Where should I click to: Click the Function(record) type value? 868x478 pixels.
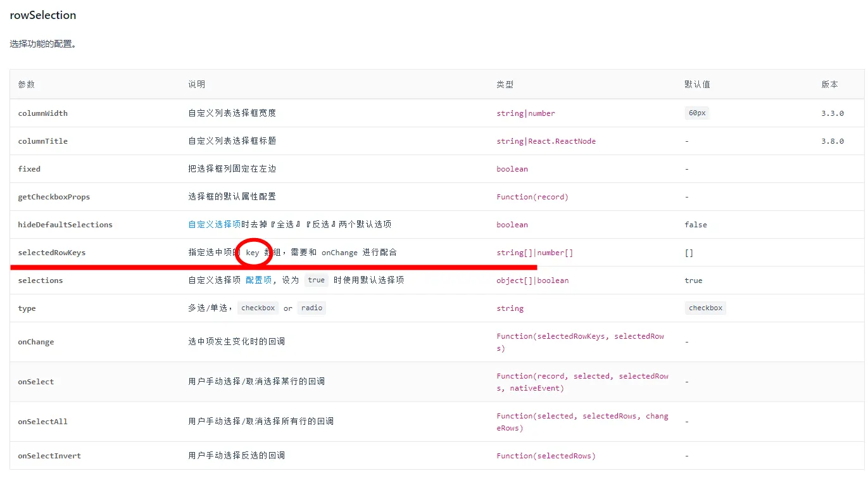pyautogui.click(x=532, y=197)
